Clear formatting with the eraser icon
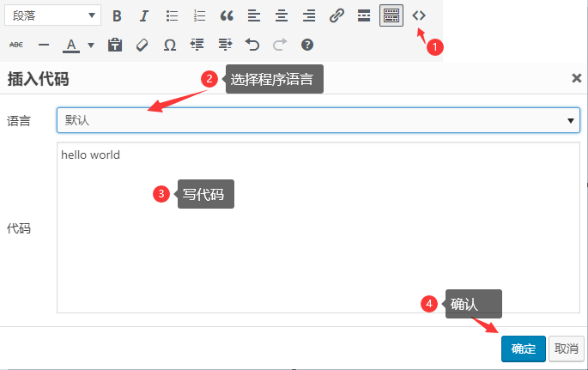This screenshot has height=370, width=588. (x=142, y=45)
